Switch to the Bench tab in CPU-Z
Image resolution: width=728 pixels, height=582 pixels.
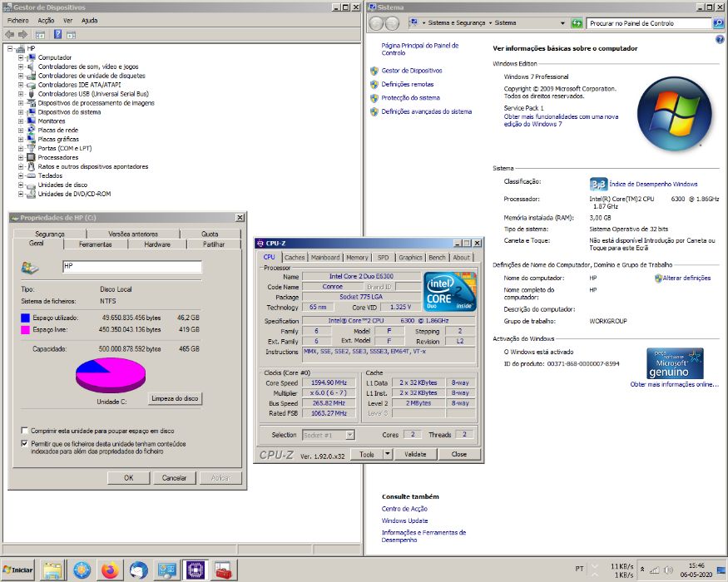[437, 257]
